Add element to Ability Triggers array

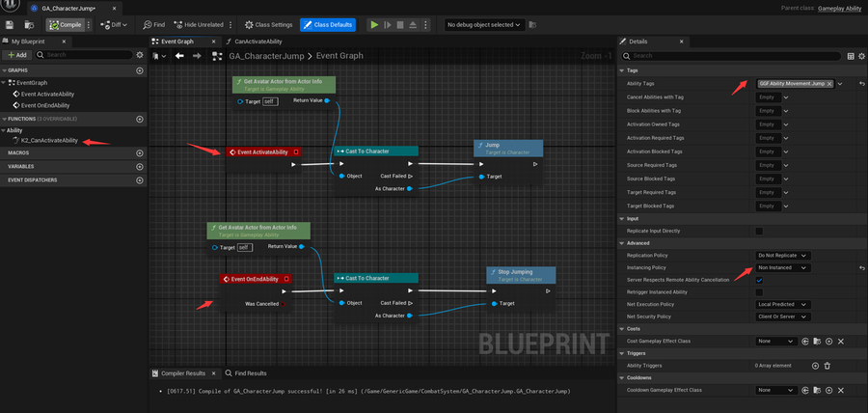coord(815,366)
